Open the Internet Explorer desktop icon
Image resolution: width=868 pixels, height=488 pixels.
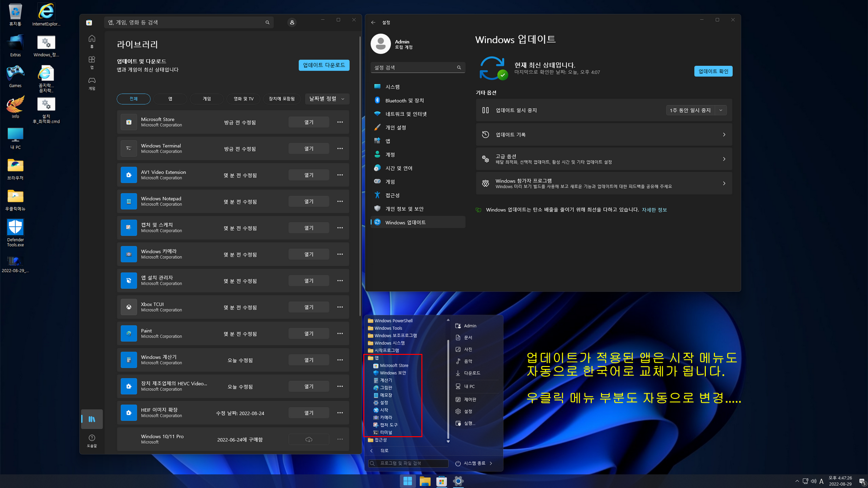[x=46, y=15]
